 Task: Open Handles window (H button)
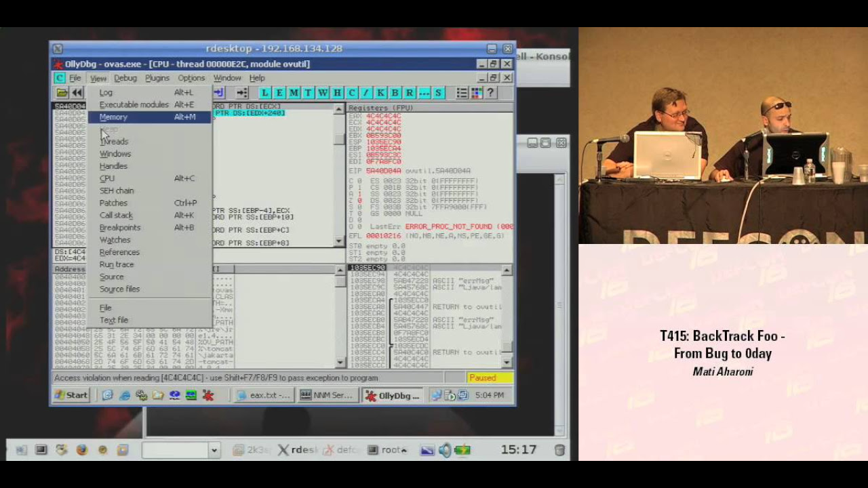(337, 93)
